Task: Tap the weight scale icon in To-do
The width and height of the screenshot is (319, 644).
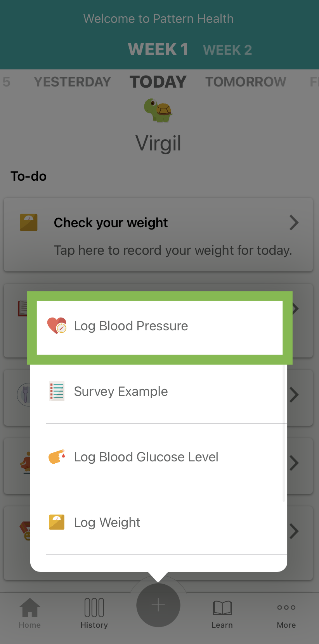Action: 29,223
